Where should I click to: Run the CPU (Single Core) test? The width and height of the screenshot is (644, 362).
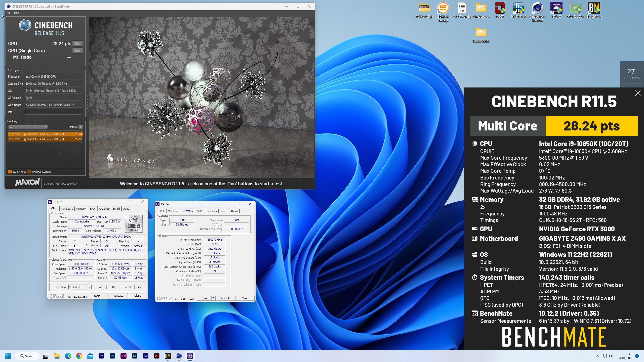click(78, 51)
